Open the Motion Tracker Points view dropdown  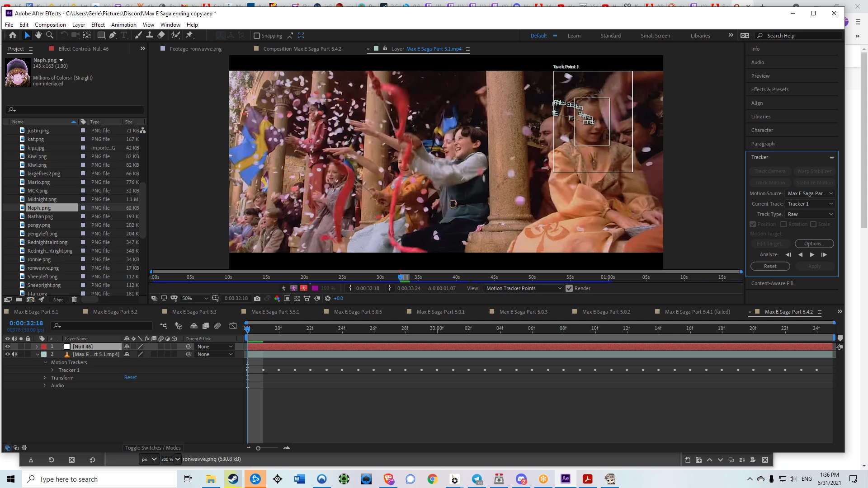(523, 288)
